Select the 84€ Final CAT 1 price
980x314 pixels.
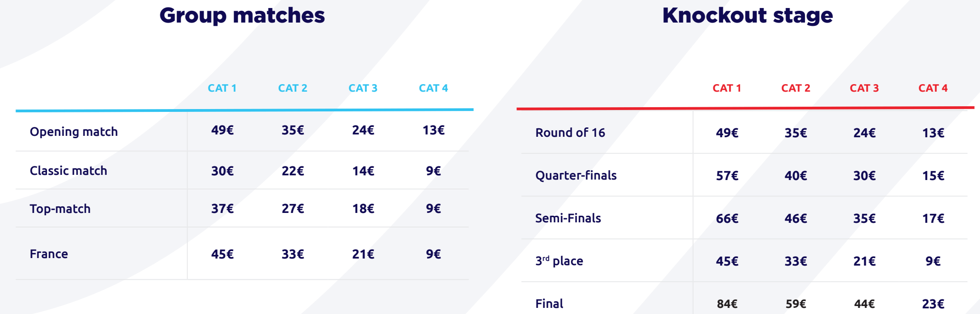click(x=727, y=304)
